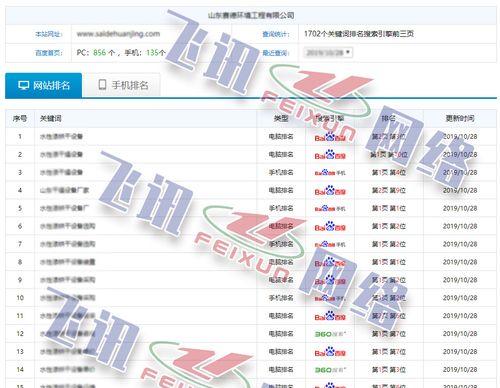Image resolution: width=500 pixels, height=388 pixels.
Task: Click Baidu logo in row 2
Action: tap(330, 155)
